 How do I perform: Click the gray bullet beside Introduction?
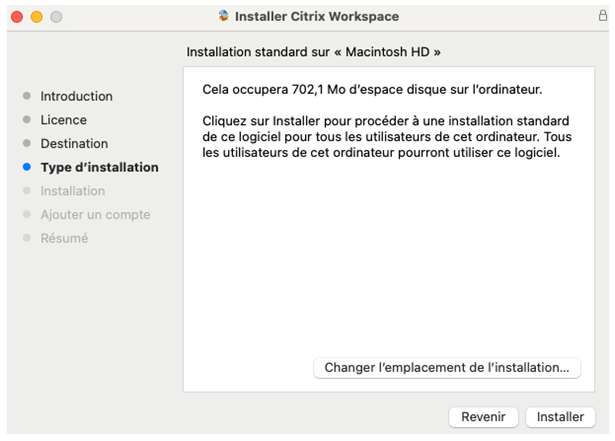click(27, 96)
